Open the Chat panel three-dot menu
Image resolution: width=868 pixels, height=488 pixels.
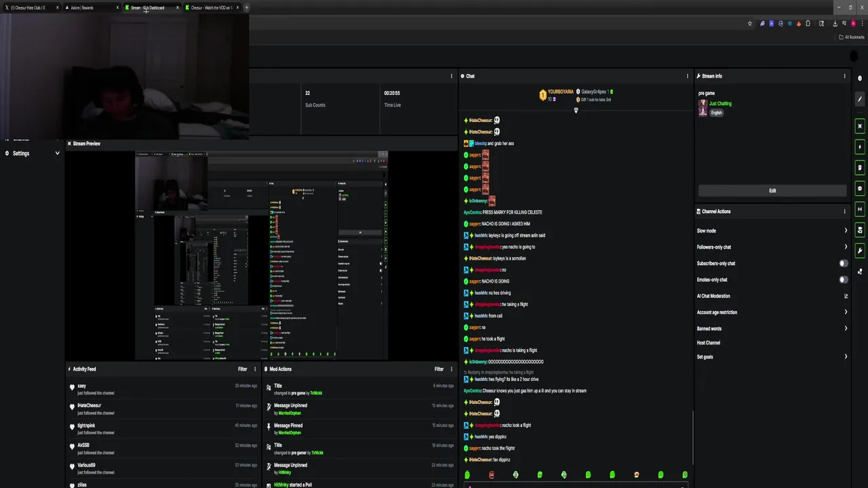point(688,76)
